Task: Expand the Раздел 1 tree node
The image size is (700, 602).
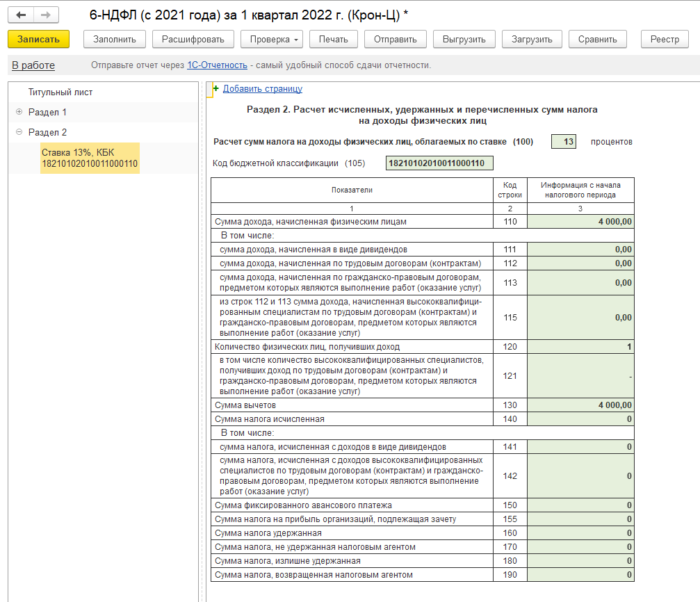Action: click(19, 112)
